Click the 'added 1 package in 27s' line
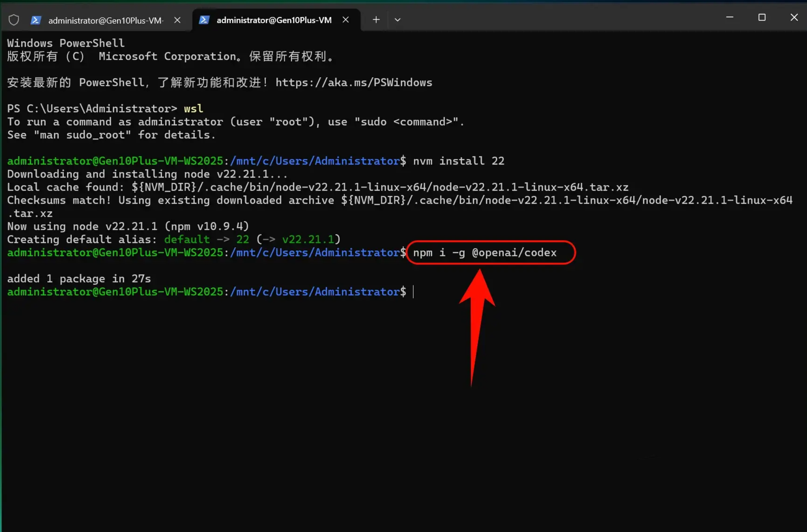 [x=79, y=279]
